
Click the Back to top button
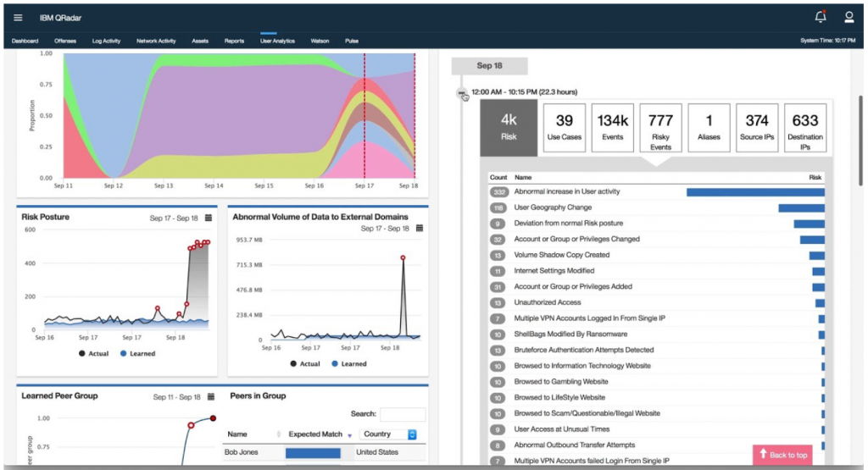point(782,455)
